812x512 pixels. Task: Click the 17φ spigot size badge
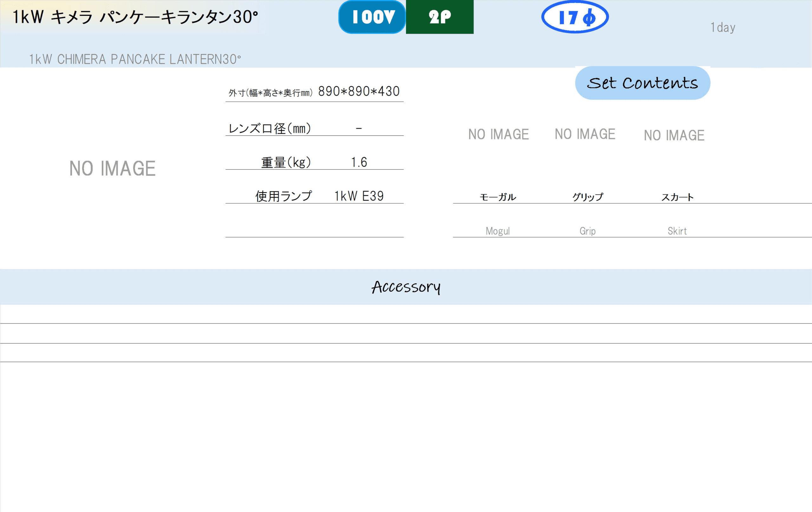point(575,17)
